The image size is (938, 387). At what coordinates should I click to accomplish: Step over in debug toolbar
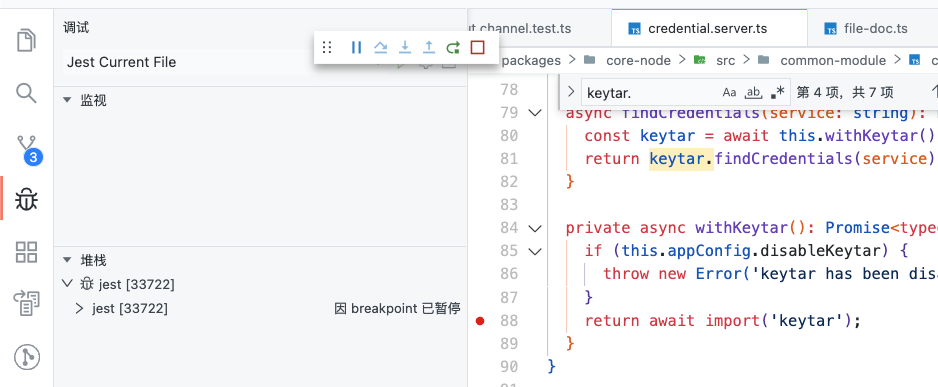coord(380,47)
